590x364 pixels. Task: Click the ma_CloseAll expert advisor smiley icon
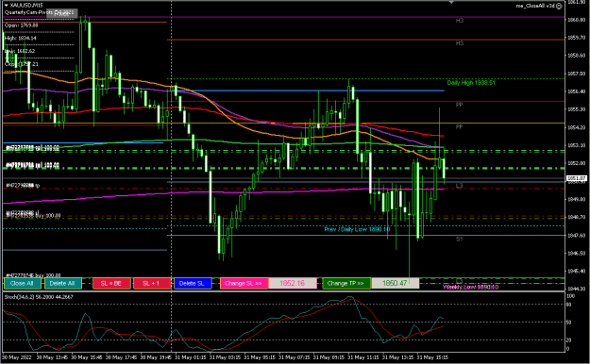(x=559, y=6)
